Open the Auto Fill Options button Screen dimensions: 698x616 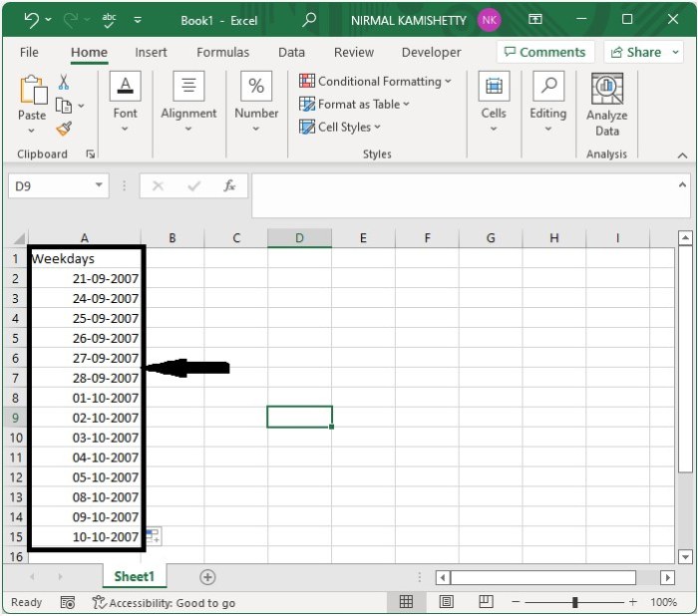[x=154, y=536]
